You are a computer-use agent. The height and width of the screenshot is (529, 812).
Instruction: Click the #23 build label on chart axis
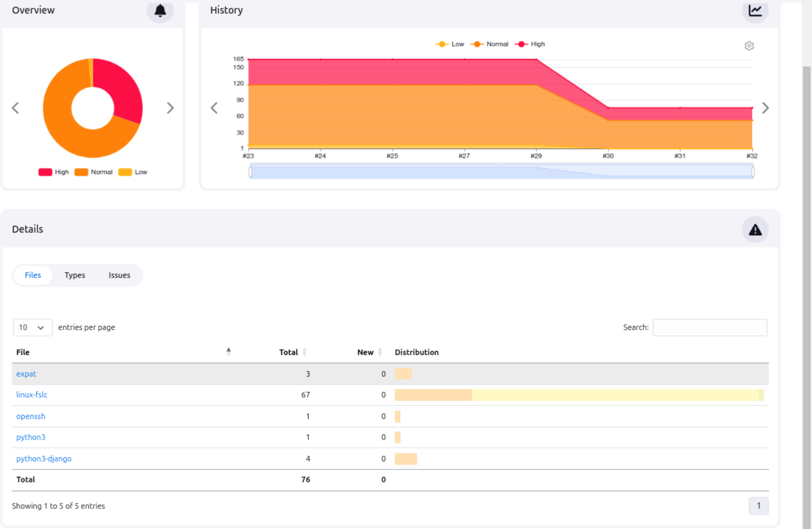tap(248, 156)
